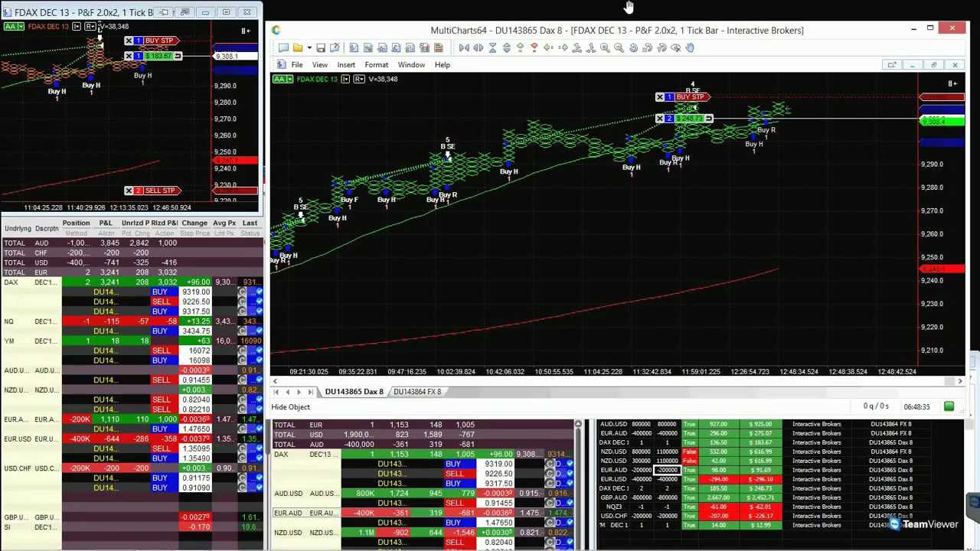Click first-tab navigation arrow in workspace tab bar
Screen dimensions: 980x551
tap(276, 392)
